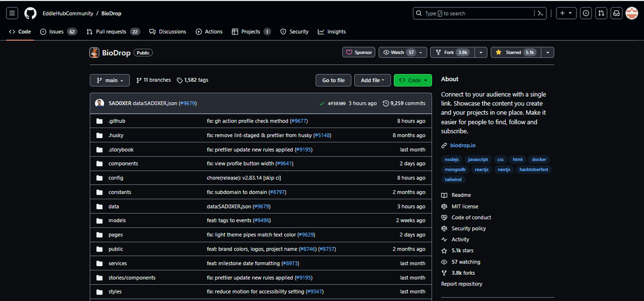
Task: Select the tailwind topic tag
Action: point(453,180)
